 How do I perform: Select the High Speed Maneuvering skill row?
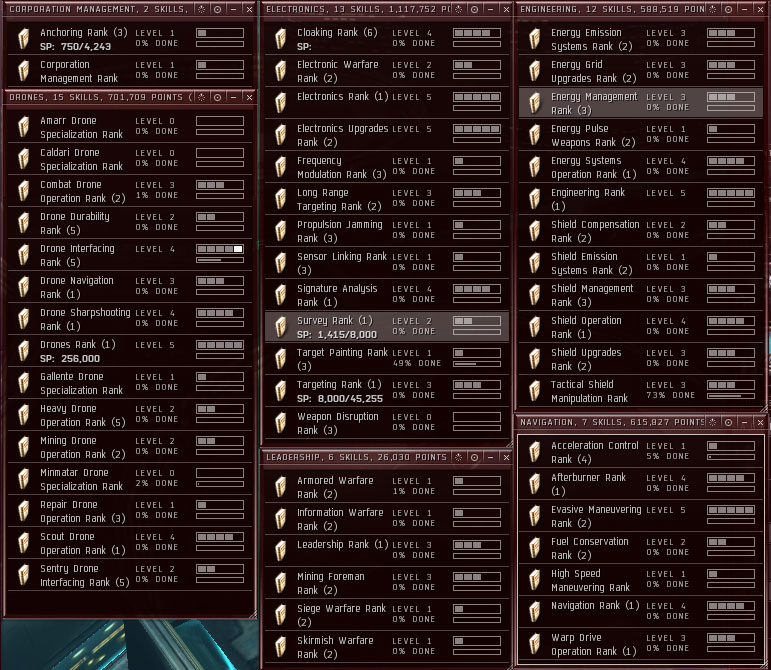641,580
